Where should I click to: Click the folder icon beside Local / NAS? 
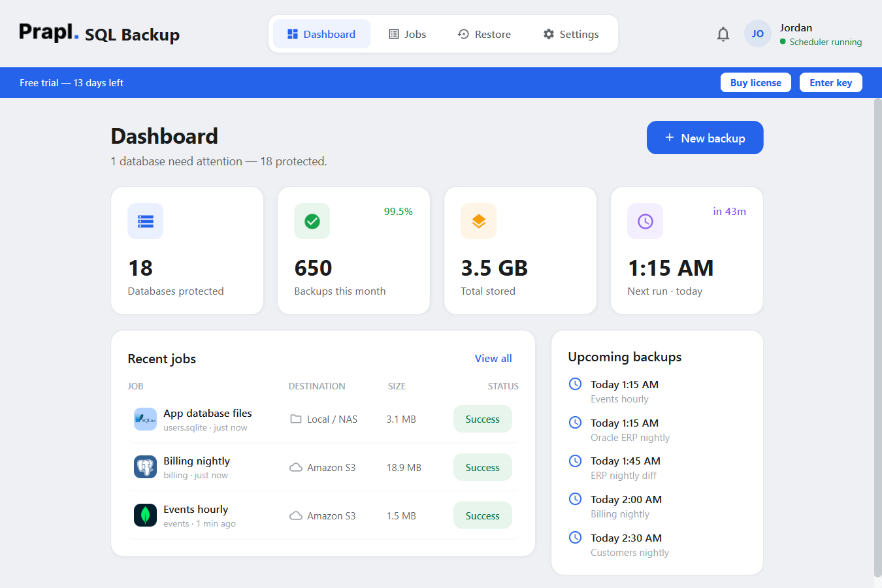coord(296,419)
